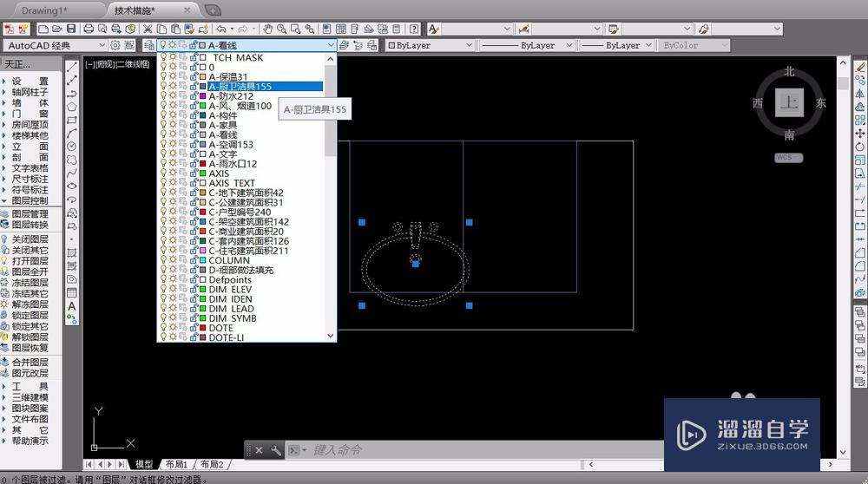Select the Line draw tool

coord(72,67)
